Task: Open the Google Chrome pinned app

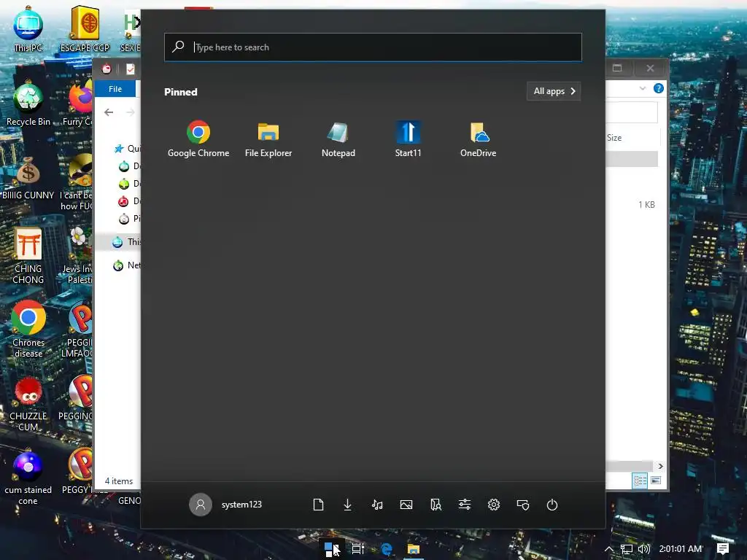Action: (x=198, y=139)
